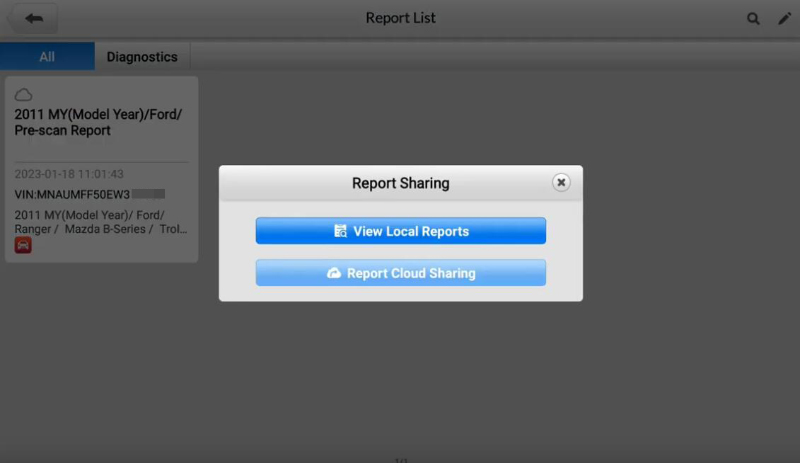Viewport: 800px width, 463px height.
Task: Go back using the arrow button
Action: pos(33,19)
